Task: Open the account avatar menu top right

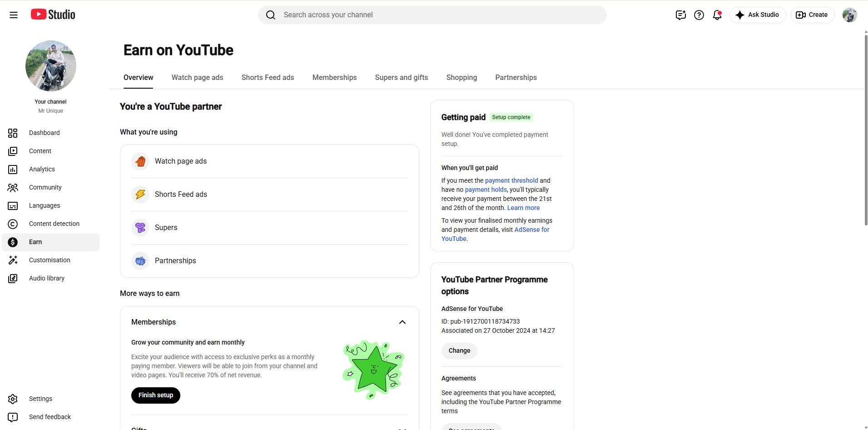Action: [x=849, y=15]
